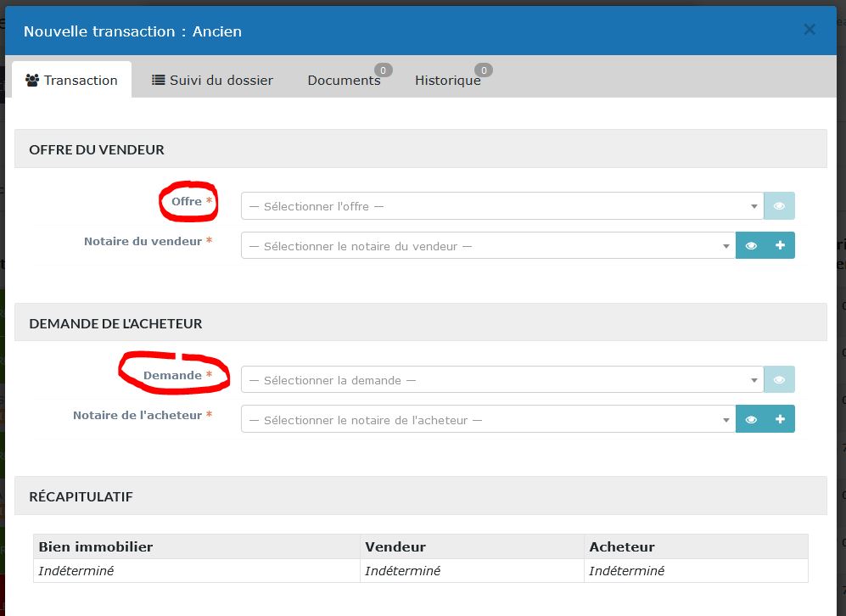Open the Suivi du dossier tab
846x616 pixels.
point(212,81)
